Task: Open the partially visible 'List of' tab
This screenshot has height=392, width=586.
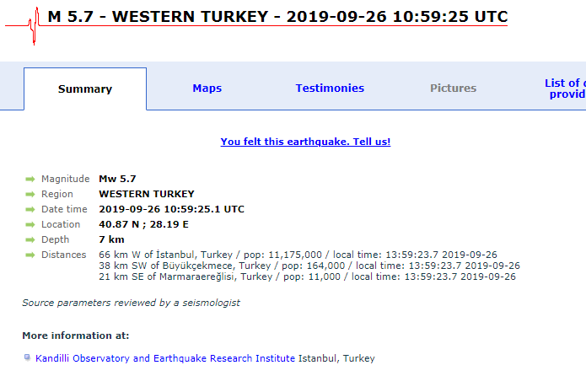Action: 565,89
